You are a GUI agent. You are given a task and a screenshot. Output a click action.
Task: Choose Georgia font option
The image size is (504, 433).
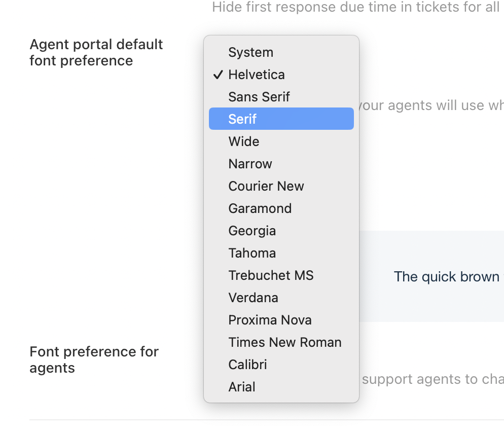pos(252,231)
